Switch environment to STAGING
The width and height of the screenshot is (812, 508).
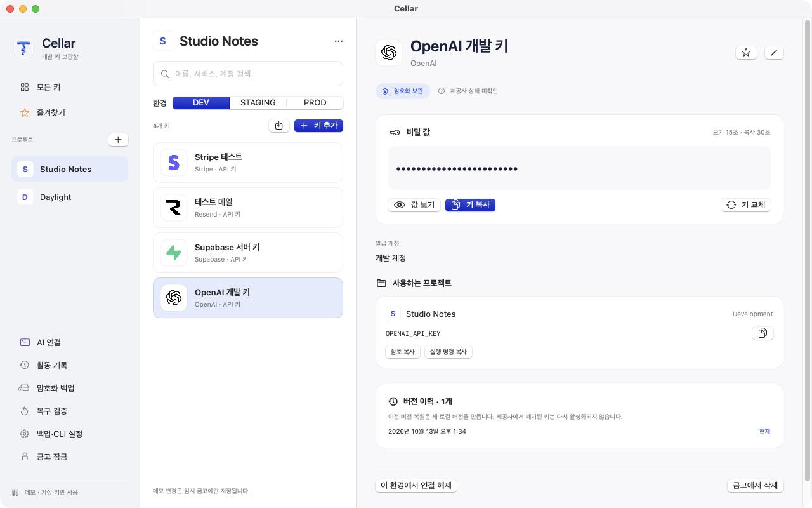(258, 103)
